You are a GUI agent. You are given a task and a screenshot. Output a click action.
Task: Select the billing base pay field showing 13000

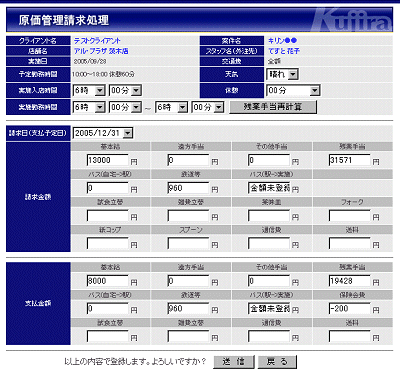click(x=107, y=160)
